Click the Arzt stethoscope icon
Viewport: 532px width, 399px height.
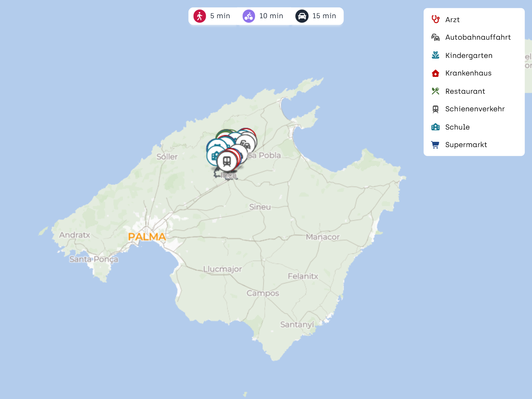tap(435, 20)
